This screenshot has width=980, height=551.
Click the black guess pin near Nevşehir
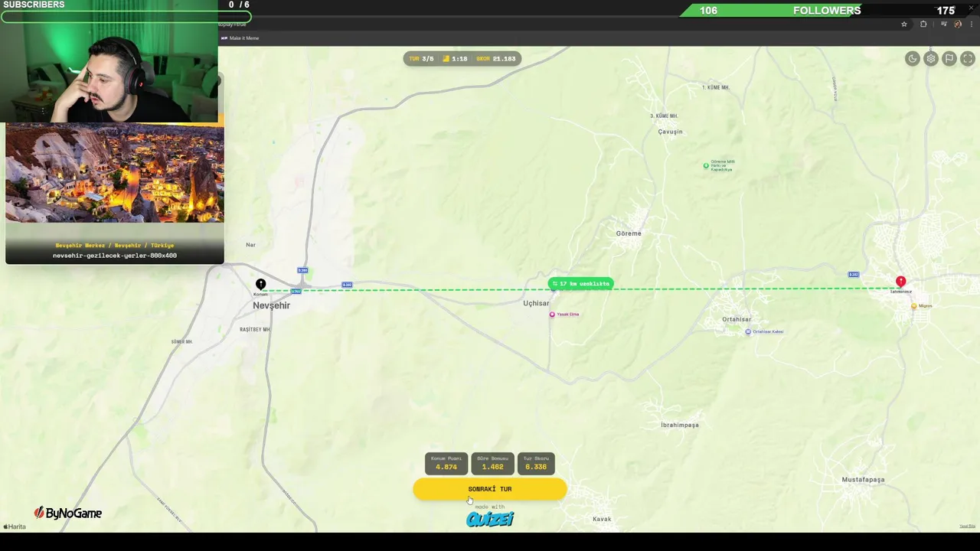click(x=260, y=285)
